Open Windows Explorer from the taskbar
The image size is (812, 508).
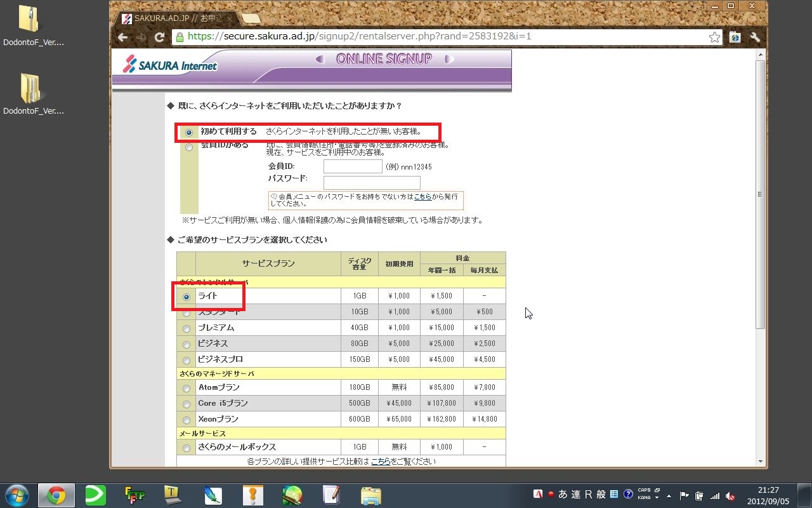(371, 495)
